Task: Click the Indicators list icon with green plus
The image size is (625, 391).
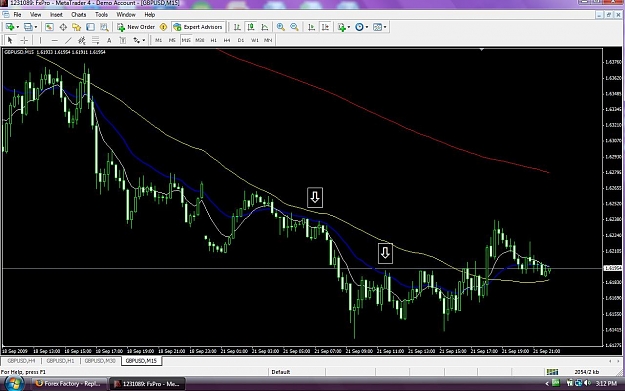Action: point(342,27)
